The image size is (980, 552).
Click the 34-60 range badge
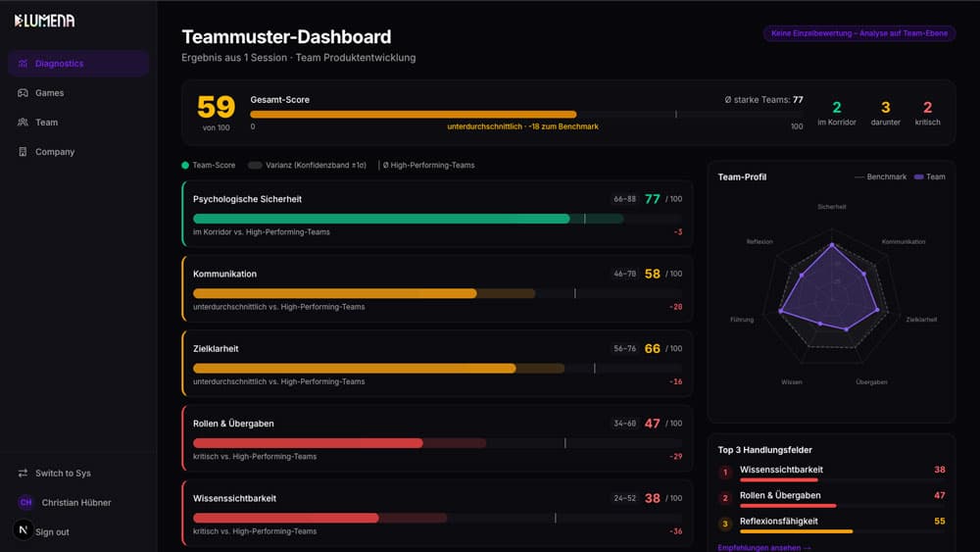(624, 424)
